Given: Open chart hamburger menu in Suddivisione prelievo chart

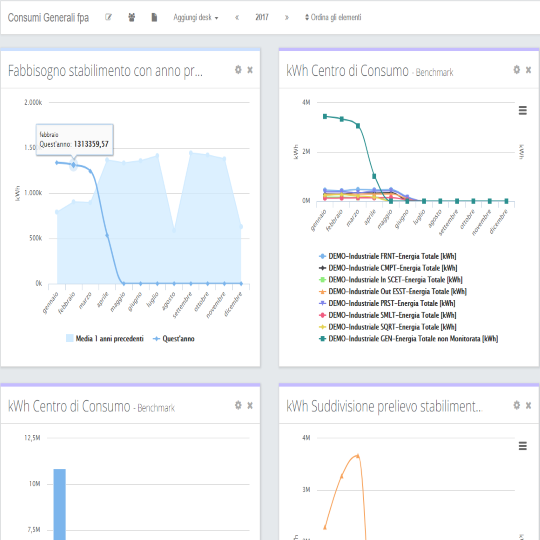Looking at the screenshot, I should 523,446.
